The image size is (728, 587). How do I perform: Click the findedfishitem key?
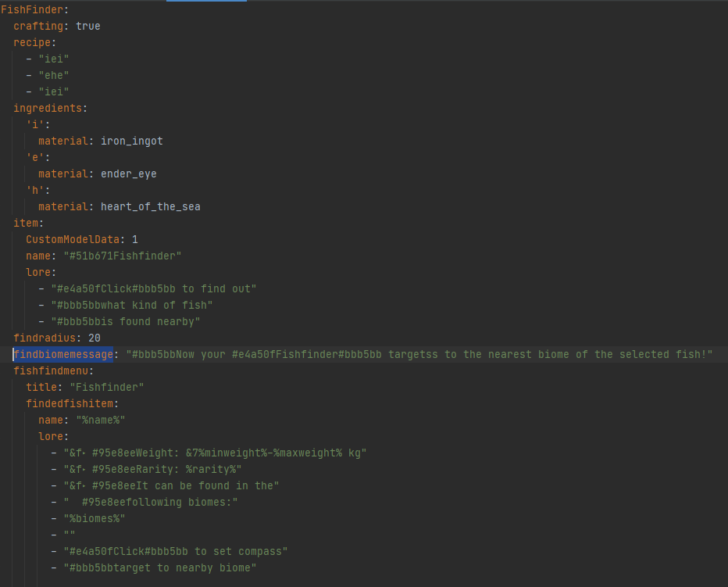click(x=72, y=404)
